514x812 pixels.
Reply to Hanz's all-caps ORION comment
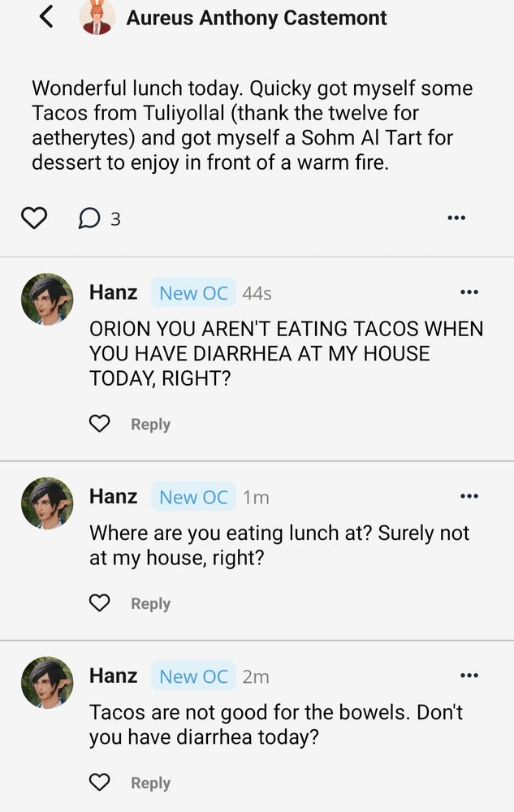tap(150, 424)
